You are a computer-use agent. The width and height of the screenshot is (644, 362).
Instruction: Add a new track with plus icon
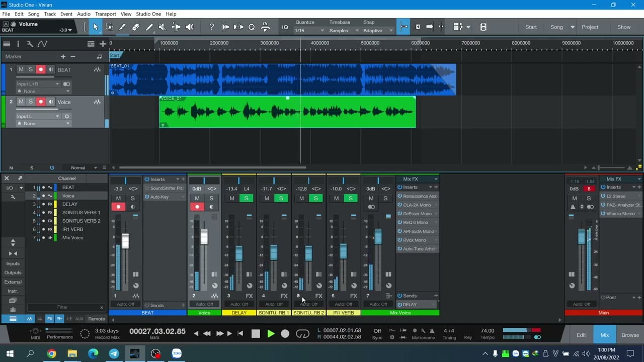(x=103, y=44)
